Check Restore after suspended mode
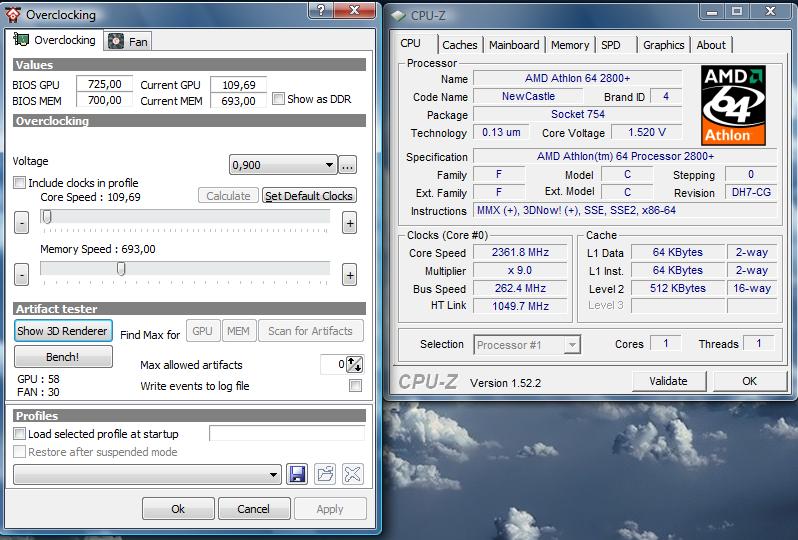Viewport: 798px width, 540px height. (19, 451)
